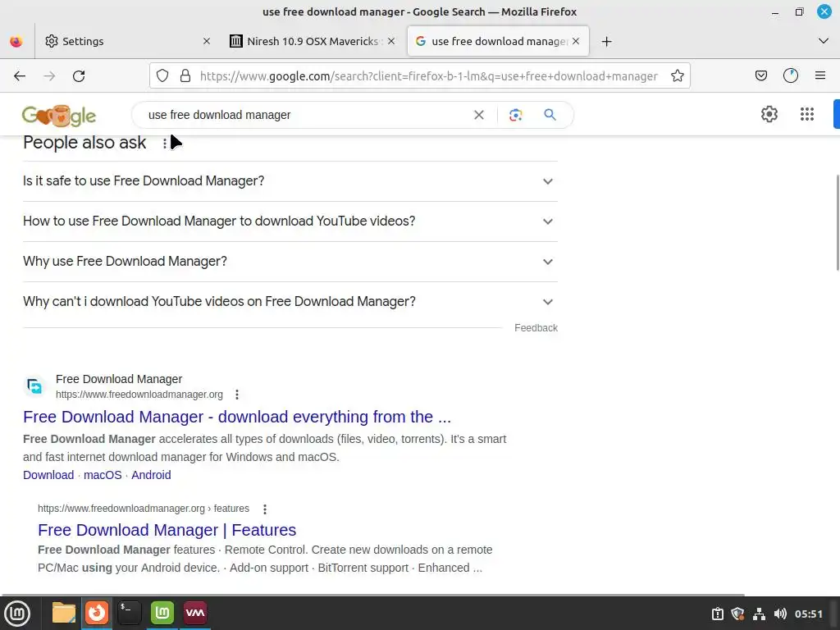The height and width of the screenshot is (630, 840).
Task: Open the clipboard tray icon
Action: coord(717,614)
